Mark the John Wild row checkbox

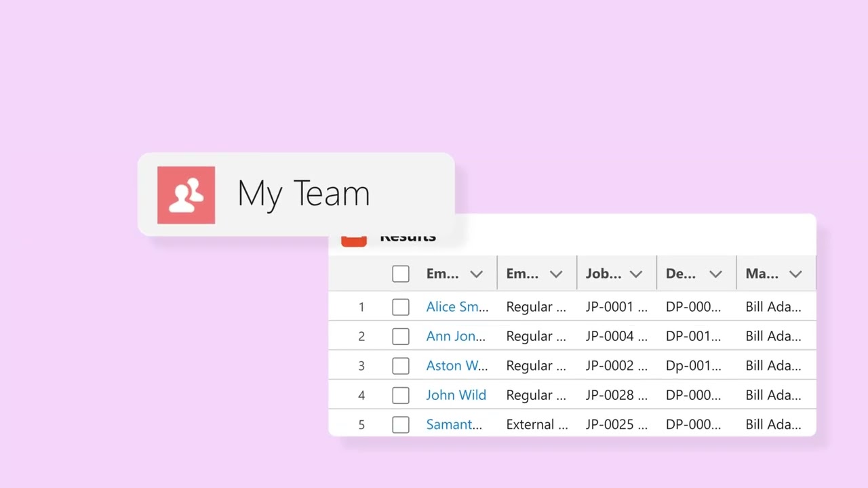(401, 395)
